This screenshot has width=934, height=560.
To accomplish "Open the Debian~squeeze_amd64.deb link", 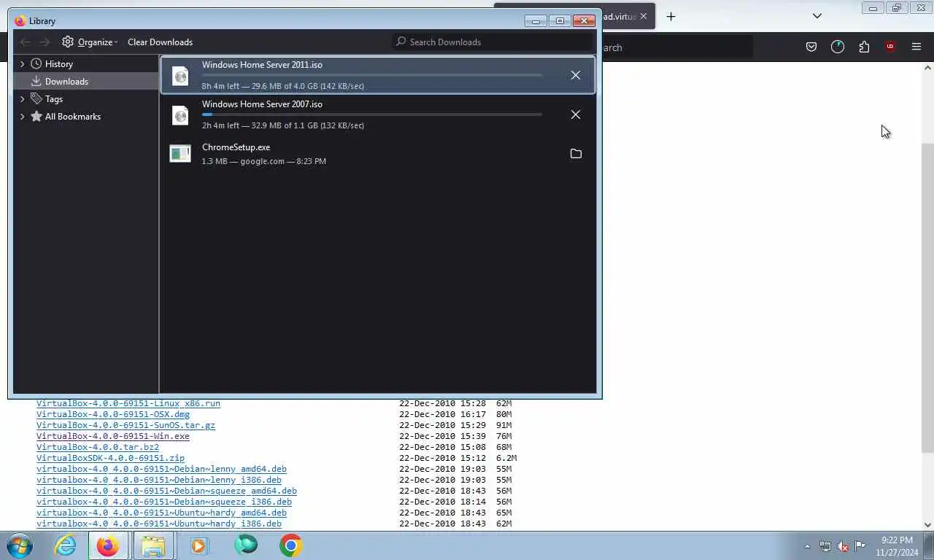I will tap(166, 491).
